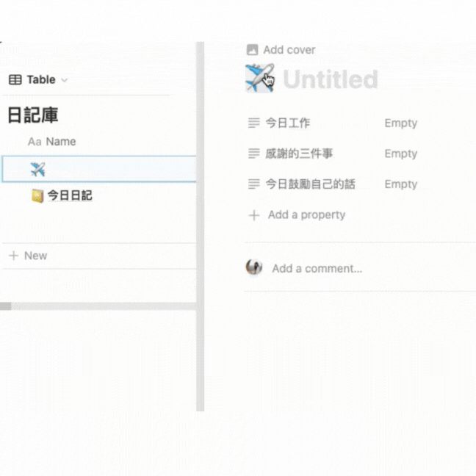The width and height of the screenshot is (476, 476).
Task: Click Add a property
Action: coord(306,215)
